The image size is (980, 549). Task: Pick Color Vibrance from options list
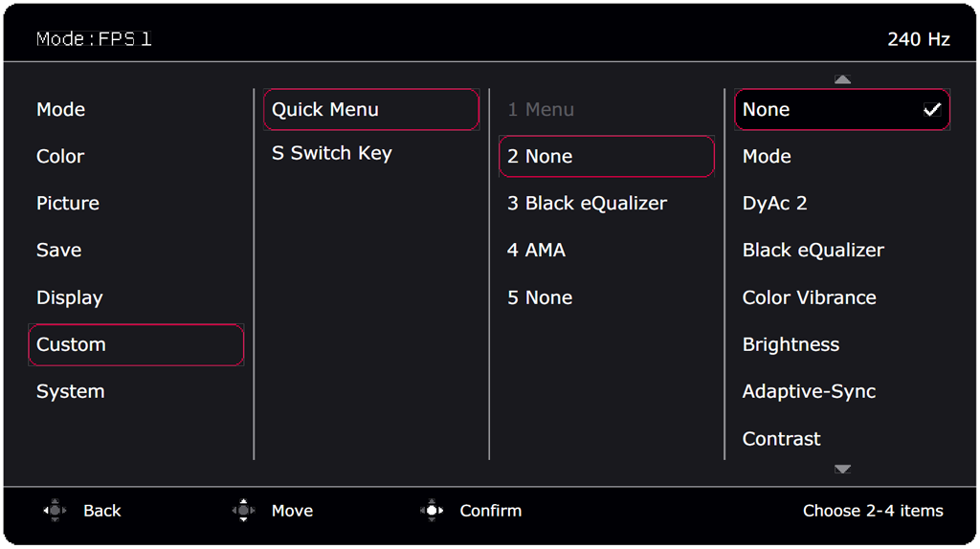click(x=809, y=297)
